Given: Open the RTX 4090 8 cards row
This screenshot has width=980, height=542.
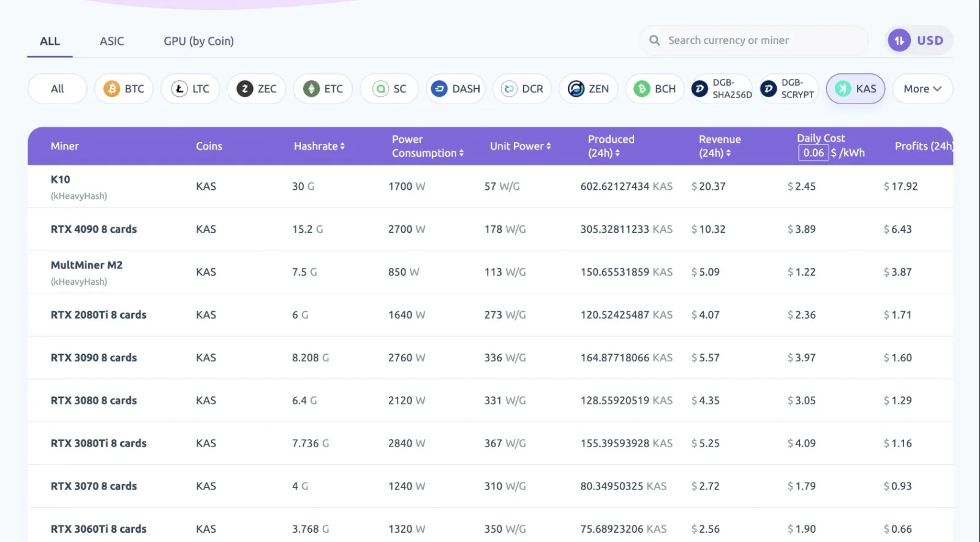Looking at the screenshot, I should point(490,229).
